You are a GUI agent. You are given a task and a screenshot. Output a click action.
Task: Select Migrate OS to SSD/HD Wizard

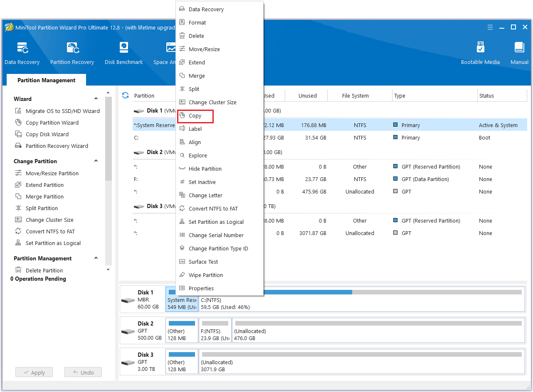(57, 111)
